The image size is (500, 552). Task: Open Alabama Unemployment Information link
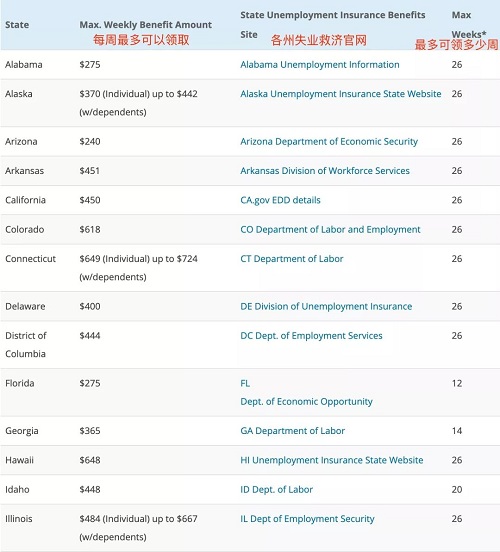(320, 64)
